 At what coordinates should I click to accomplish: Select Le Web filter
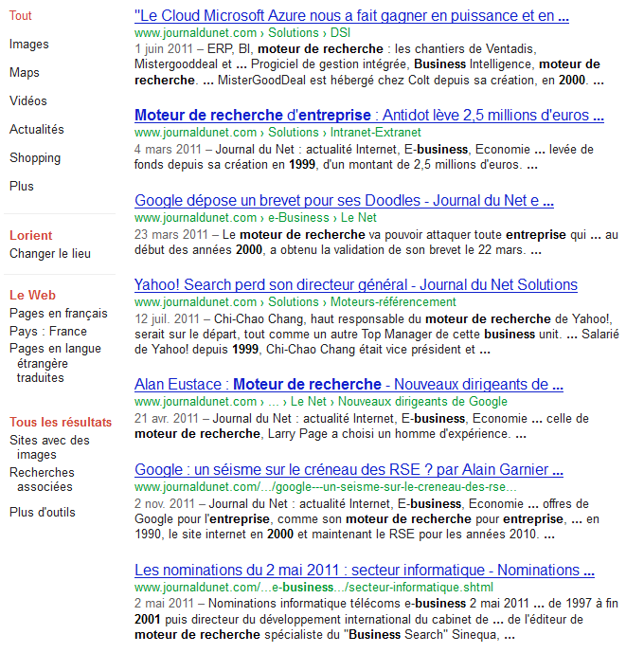coord(32,296)
